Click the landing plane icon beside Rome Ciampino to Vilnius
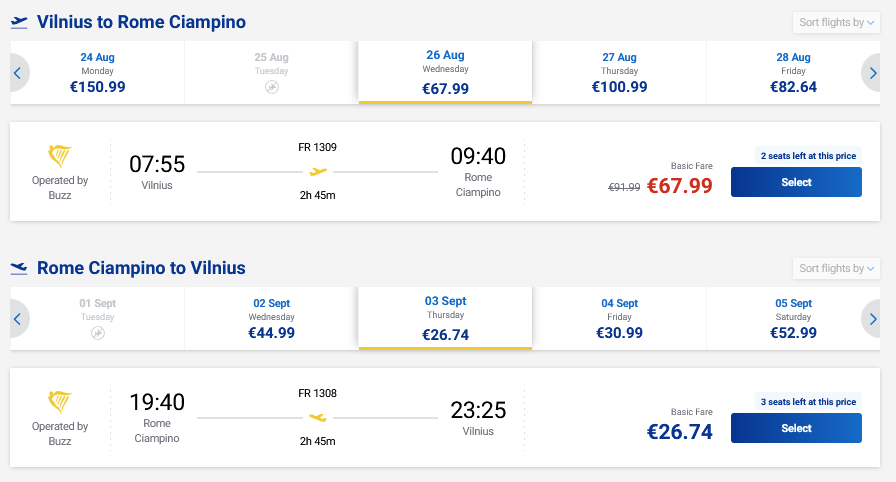This screenshot has height=482, width=896. (19, 268)
